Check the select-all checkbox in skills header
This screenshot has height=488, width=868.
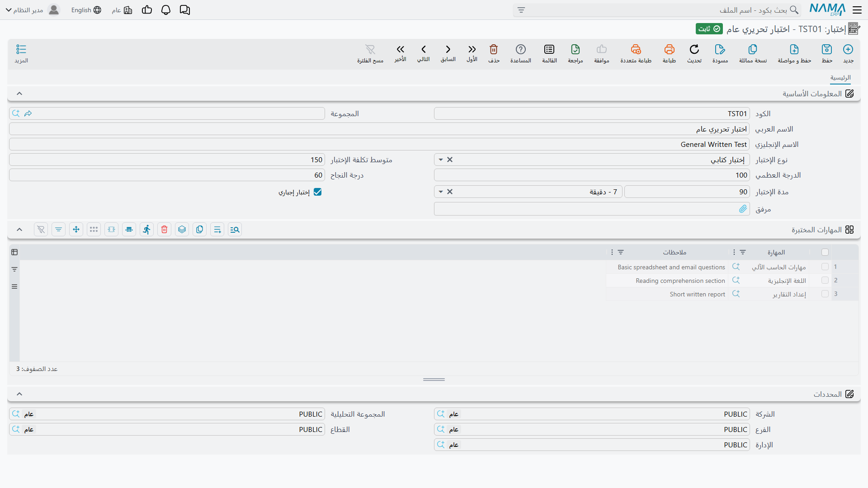coord(825,252)
